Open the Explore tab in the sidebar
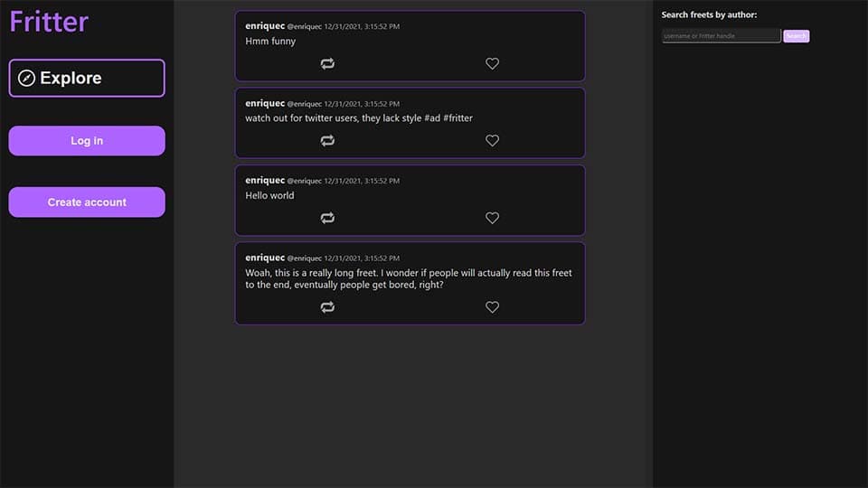The image size is (868, 488). click(x=87, y=79)
